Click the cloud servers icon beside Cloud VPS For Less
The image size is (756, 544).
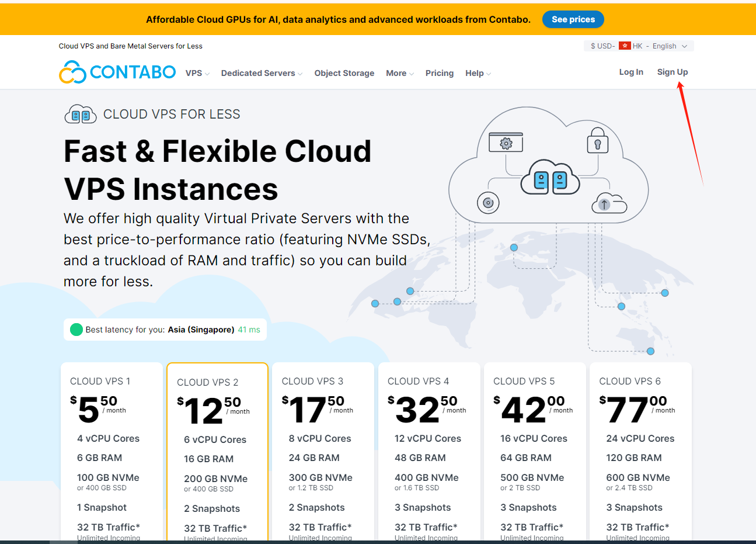click(x=81, y=115)
